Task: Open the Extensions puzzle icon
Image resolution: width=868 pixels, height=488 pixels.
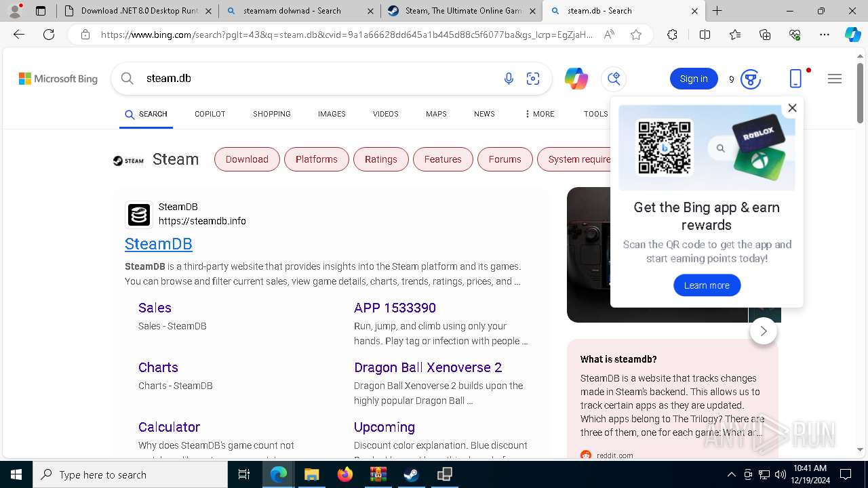Action: [672, 35]
